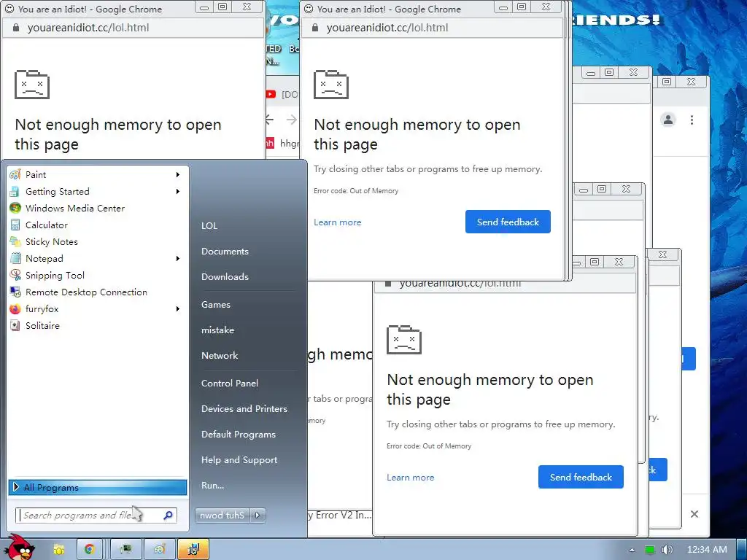Click the green tray status icon

649,550
